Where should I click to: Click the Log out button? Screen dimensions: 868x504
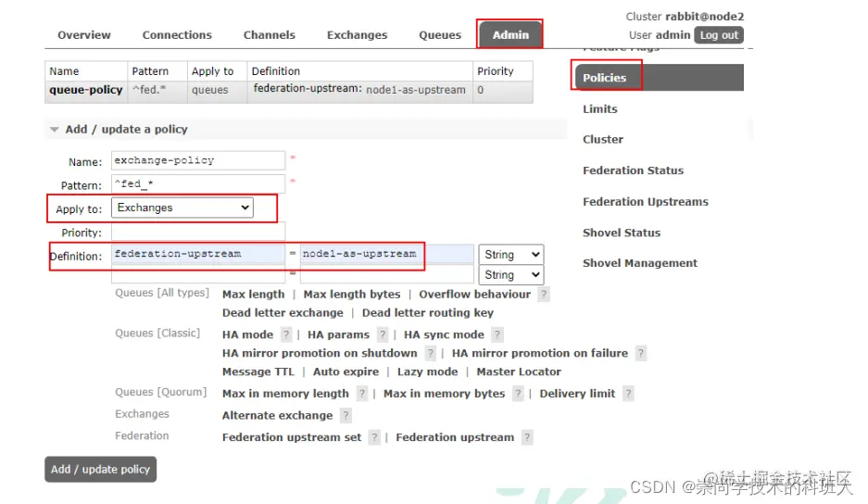coord(719,35)
